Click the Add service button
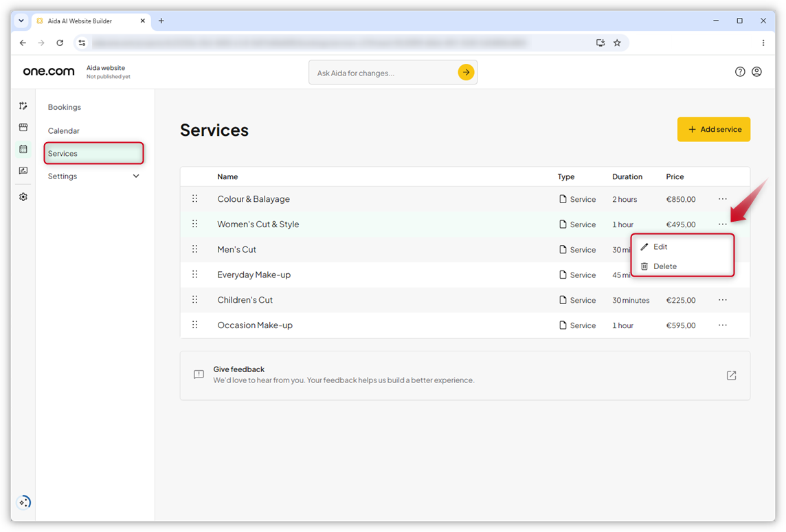This screenshot has height=532, width=786. pos(713,129)
